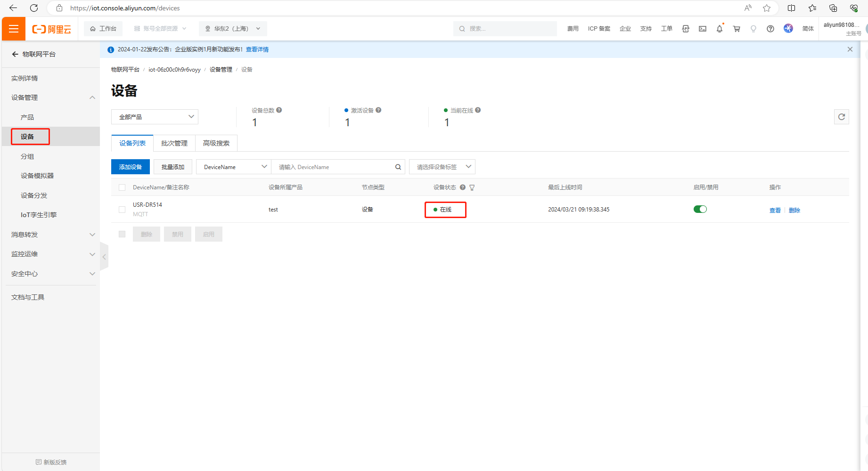868x471 pixels.
Task: Open the Aliyun hamburger menu
Action: point(14,29)
